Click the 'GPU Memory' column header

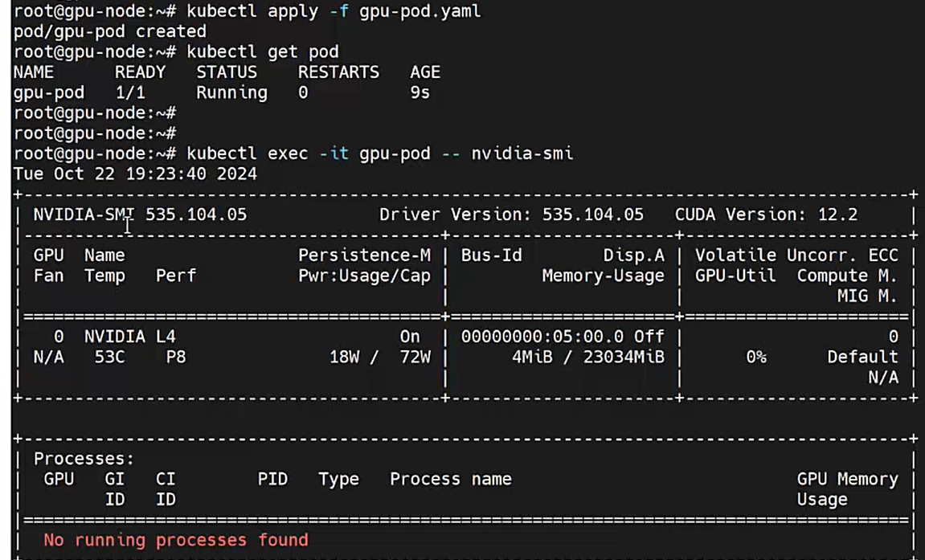(x=848, y=479)
